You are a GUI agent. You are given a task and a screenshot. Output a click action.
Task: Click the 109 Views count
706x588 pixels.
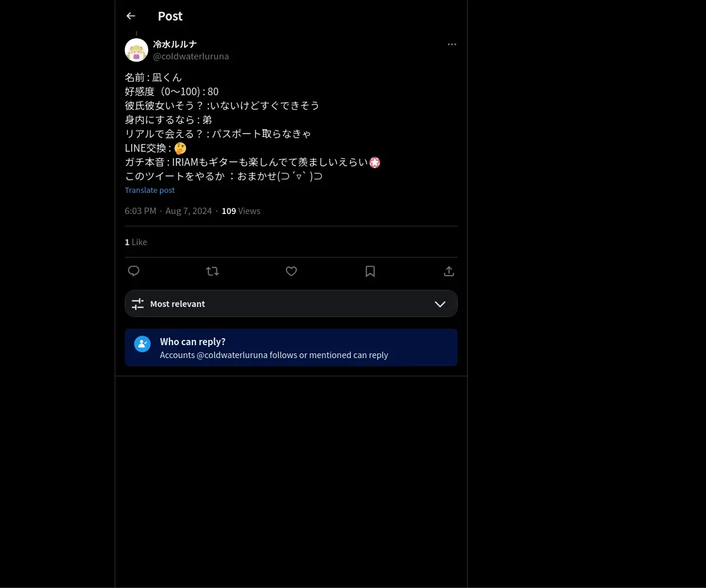point(241,211)
